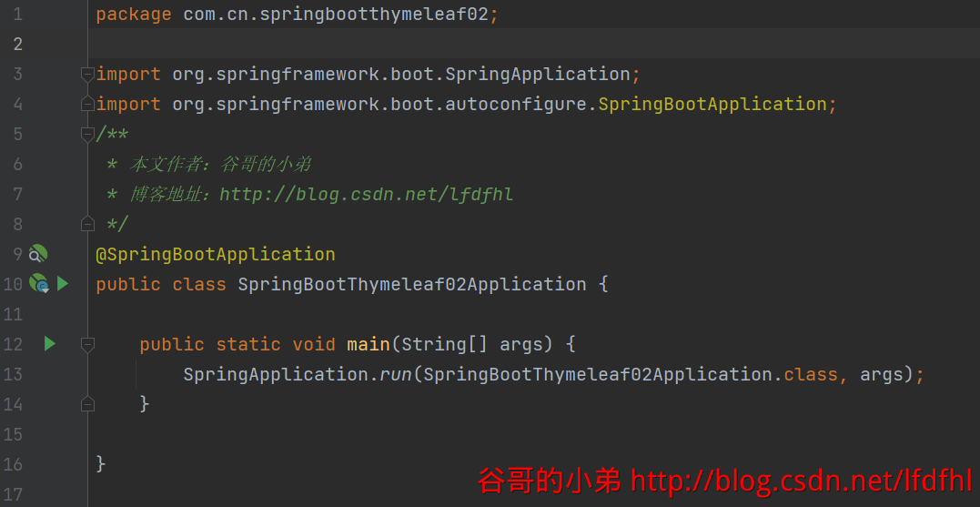The image size is (980, 507).
Task: Click line number 17 in the gutter
Action: [x=13, y=494]
